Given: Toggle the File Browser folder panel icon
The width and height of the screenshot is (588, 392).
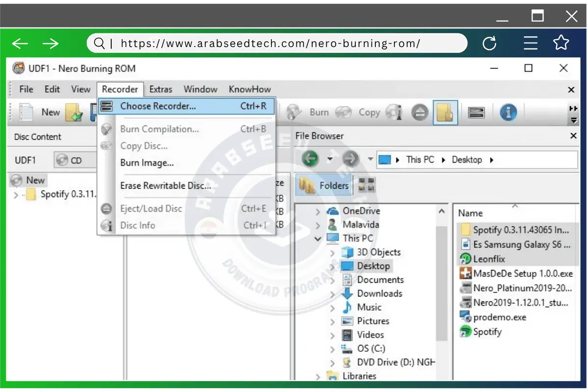Looking at the screenshot, I should coord(445,112).
